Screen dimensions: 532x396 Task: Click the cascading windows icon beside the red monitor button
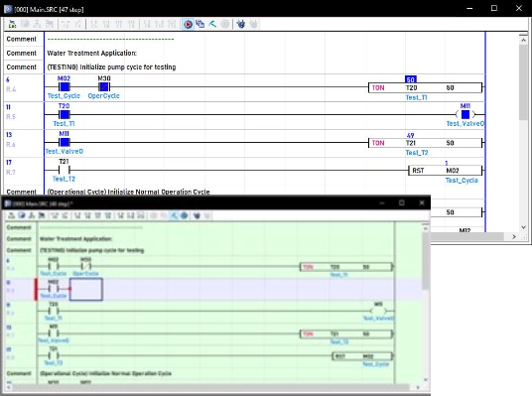point(200,24)
